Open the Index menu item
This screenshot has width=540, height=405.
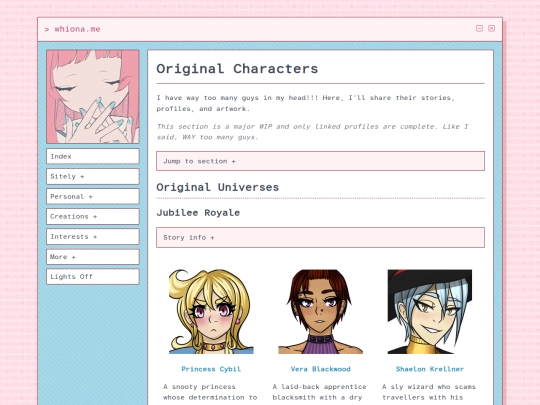coord(93,156)
